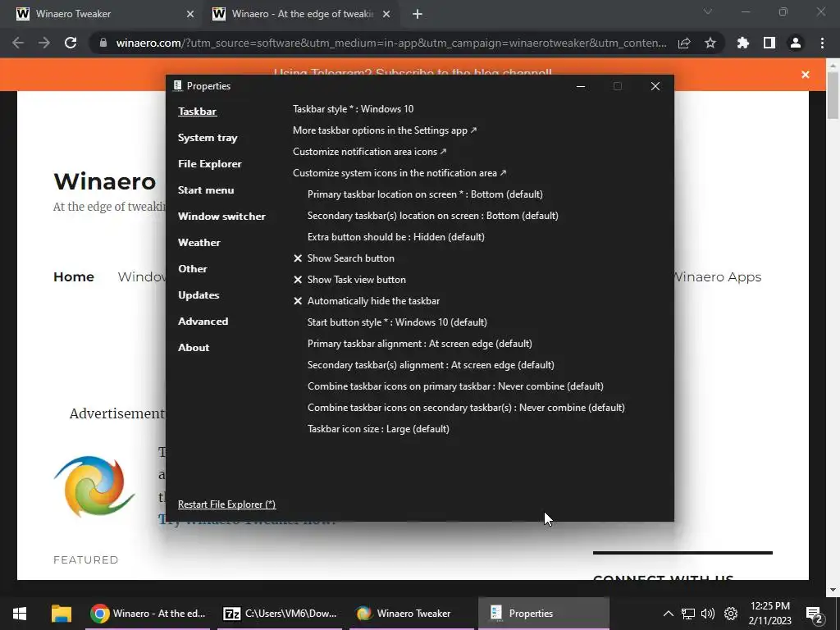This screenshot has height=630, width=840.
Task: Open Chrome profile avatar icon
Action: tap(796, 43)
